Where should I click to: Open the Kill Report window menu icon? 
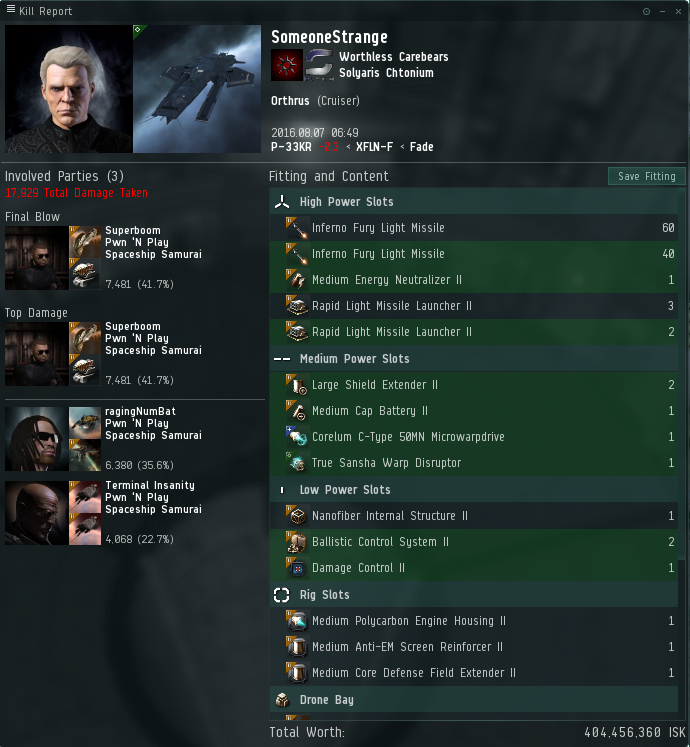click(10, 9)
